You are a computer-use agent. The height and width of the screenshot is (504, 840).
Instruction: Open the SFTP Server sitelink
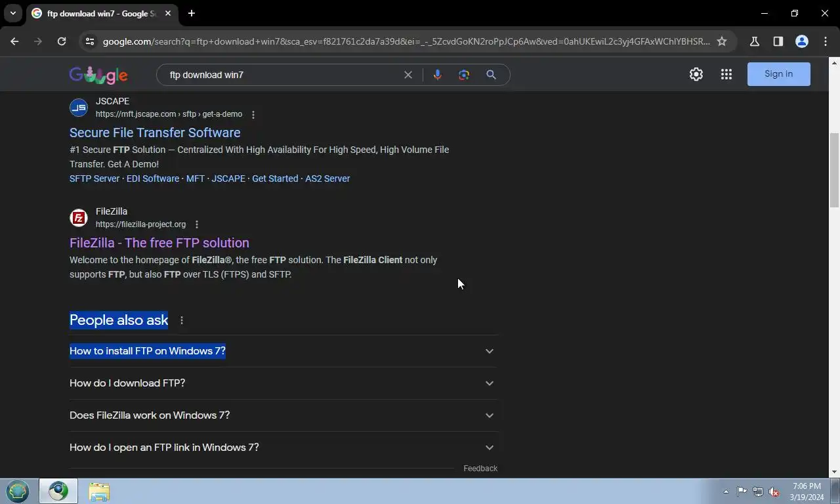click(x=94, y=178)
